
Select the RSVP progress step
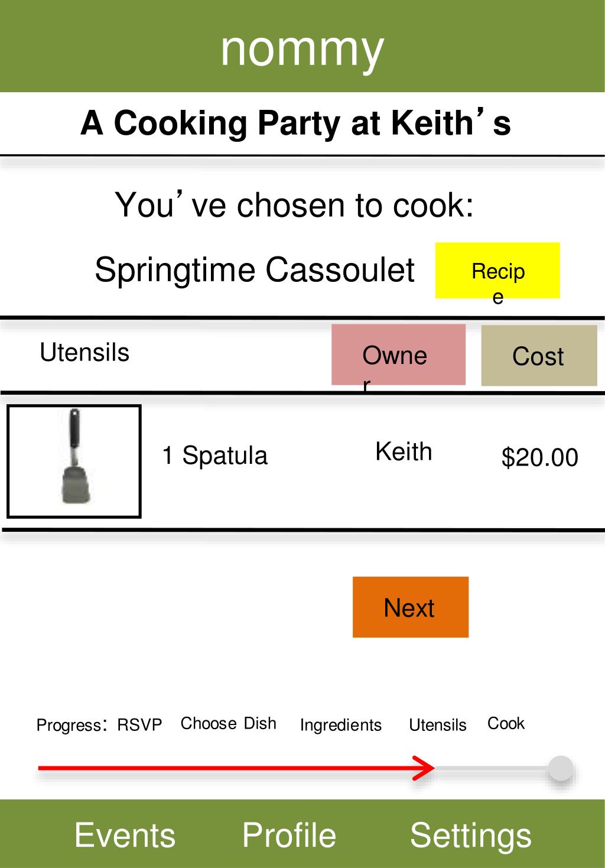click(139, 725)
